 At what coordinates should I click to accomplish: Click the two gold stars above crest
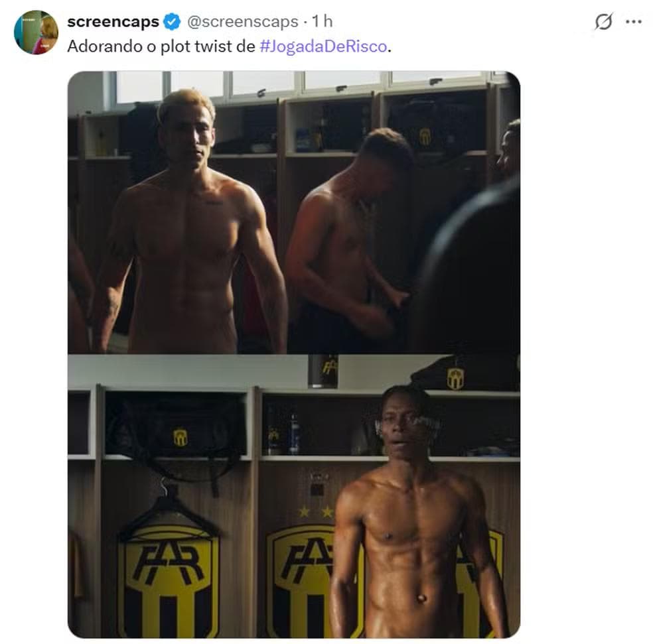coord(316,511)
